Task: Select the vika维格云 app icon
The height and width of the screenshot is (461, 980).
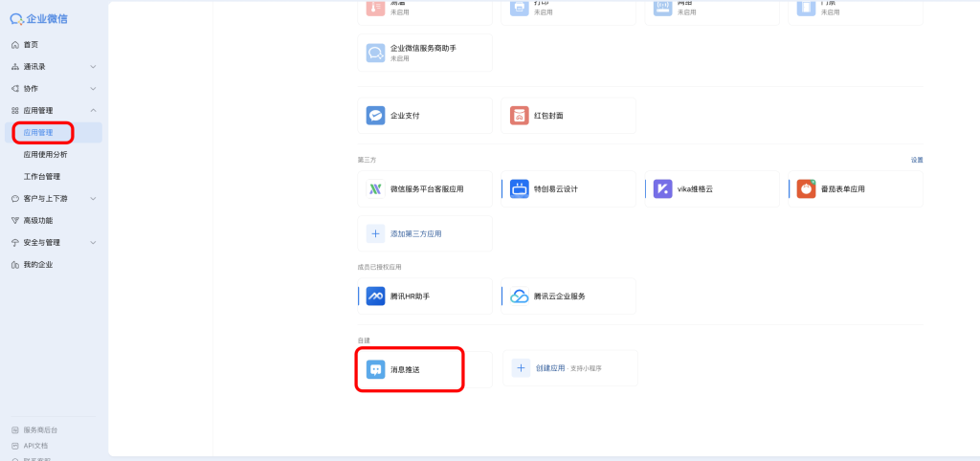Action: 663,189
